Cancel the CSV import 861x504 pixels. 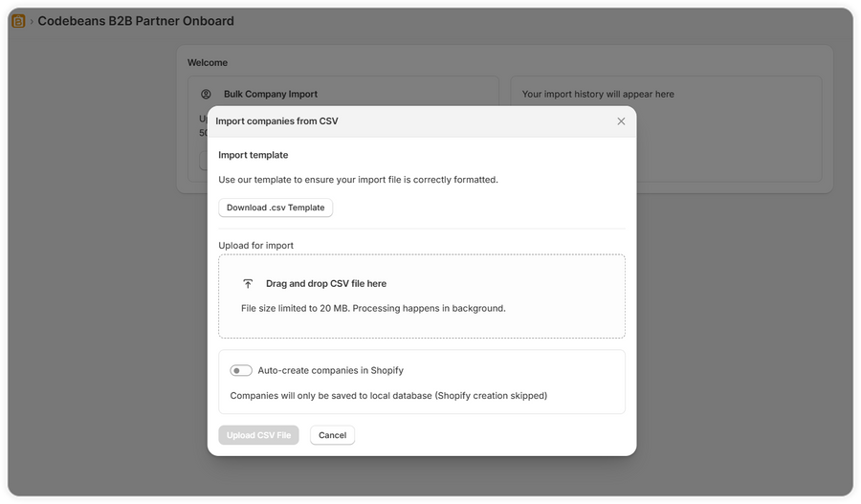tap(332, 435)
